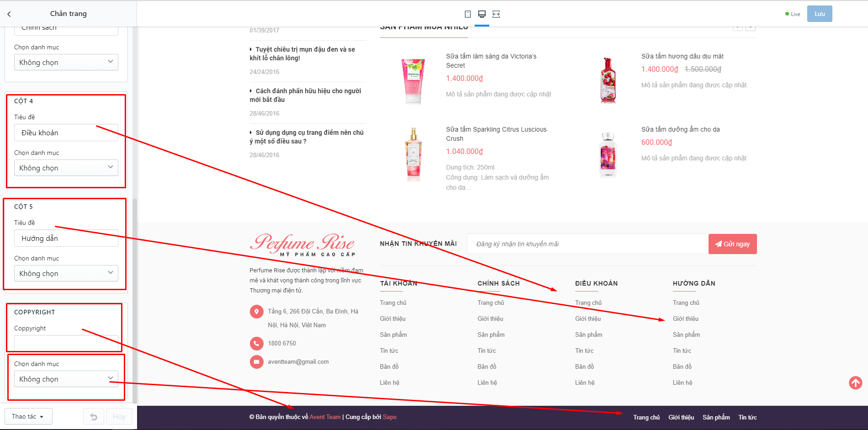Click the Perfume Rise footer logo

pyautogui.click(x=303, y=244)
